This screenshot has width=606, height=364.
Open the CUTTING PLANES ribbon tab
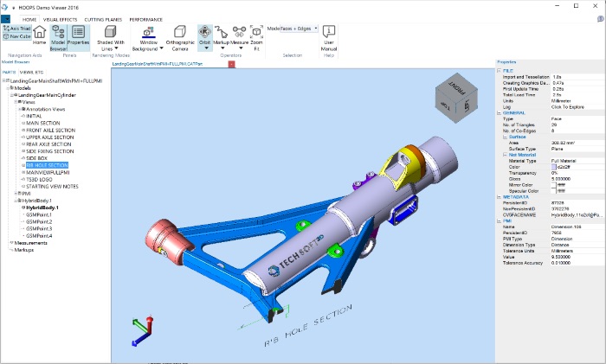[x=103, y=19]
